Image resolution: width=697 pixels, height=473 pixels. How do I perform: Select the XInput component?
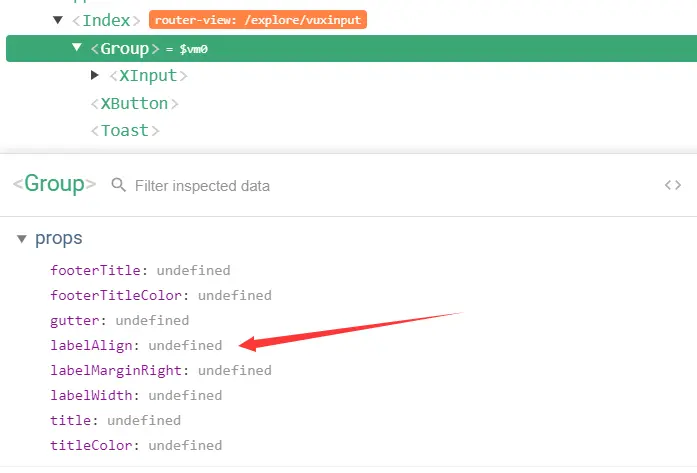(x=148, y=76)
